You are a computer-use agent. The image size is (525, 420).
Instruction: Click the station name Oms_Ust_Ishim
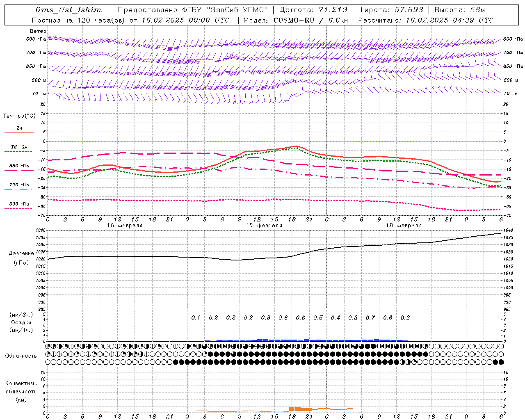point(68,9)
